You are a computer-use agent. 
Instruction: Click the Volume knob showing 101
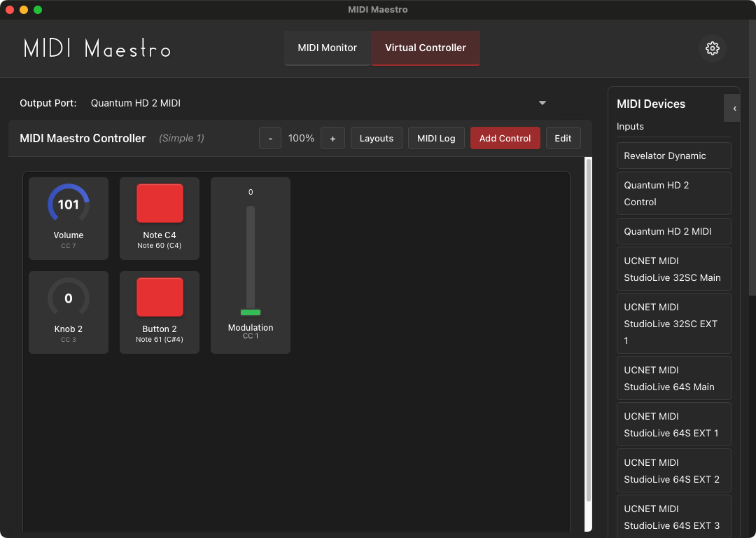pos(69,205)
